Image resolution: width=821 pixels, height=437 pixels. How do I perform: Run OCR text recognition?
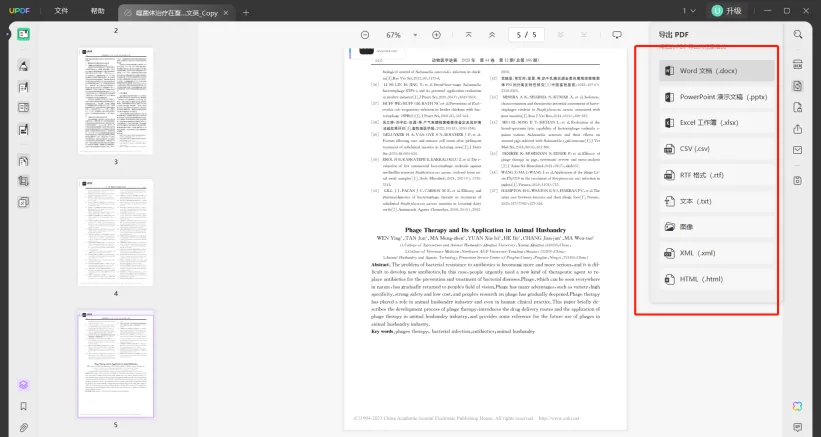(x=797, y=65)
